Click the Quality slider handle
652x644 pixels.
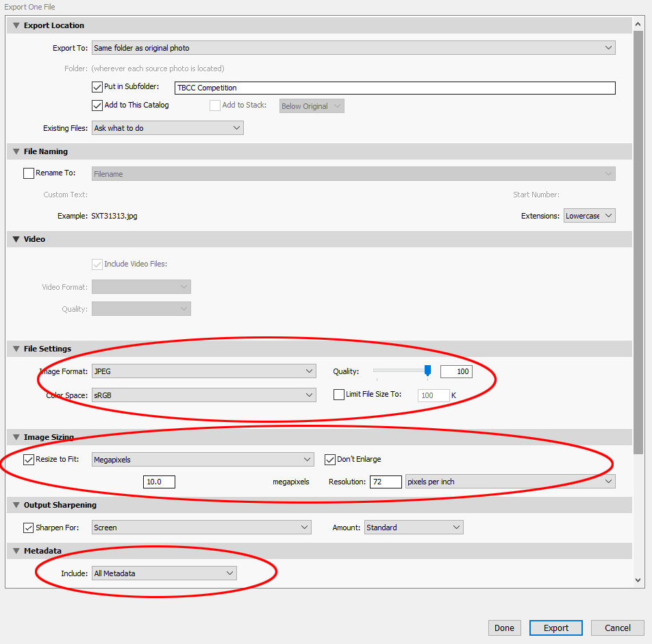click(x=427, y=371)
